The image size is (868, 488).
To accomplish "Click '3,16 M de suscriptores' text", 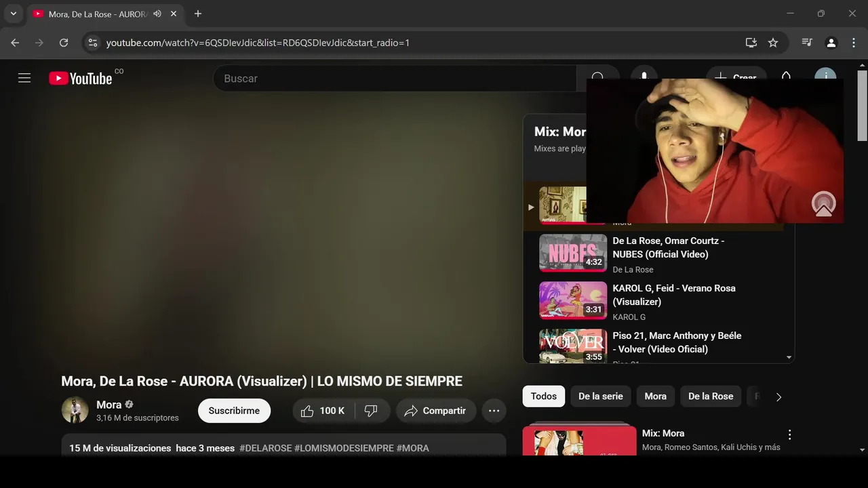I will tap(138, 418).
